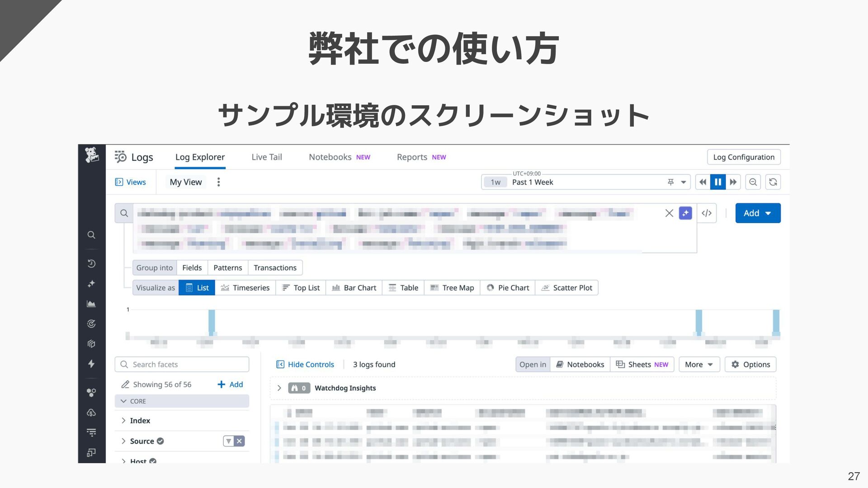The image size is (868, 488).
Task: Click the Datadog logo icon
Action: [x=92, y=155]
